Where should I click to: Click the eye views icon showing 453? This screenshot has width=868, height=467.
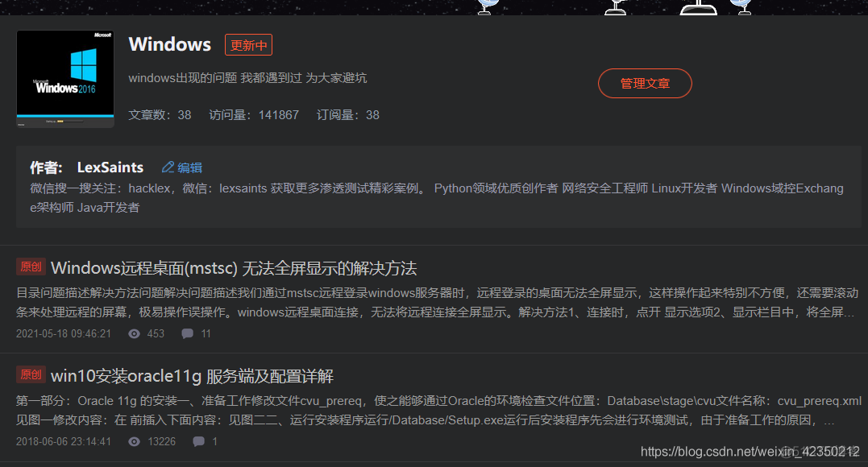134,333
